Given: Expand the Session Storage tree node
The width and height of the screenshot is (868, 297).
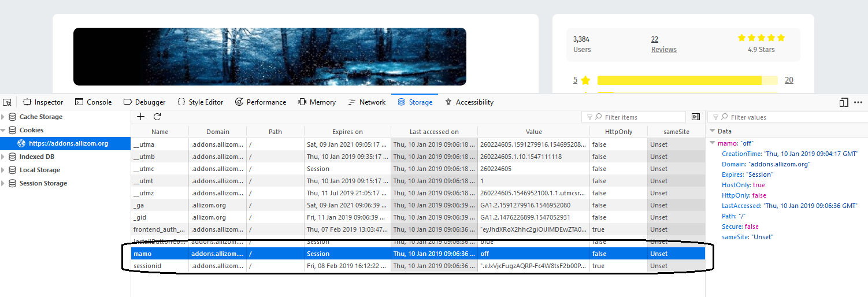Looking at the screenshot, I should click(3, 183).
